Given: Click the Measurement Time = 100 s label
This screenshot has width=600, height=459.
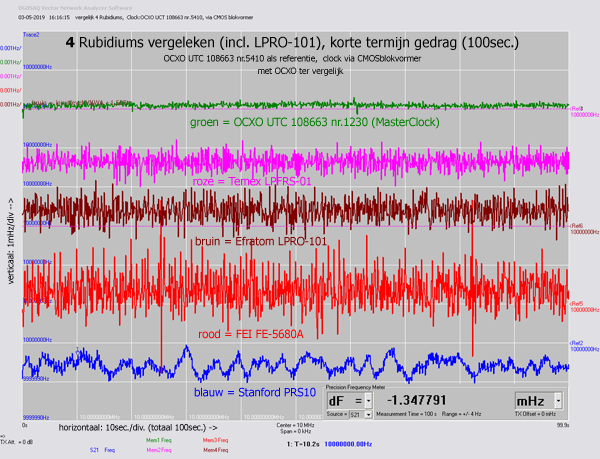Looking at the screenshot, I should coord(406,414).
